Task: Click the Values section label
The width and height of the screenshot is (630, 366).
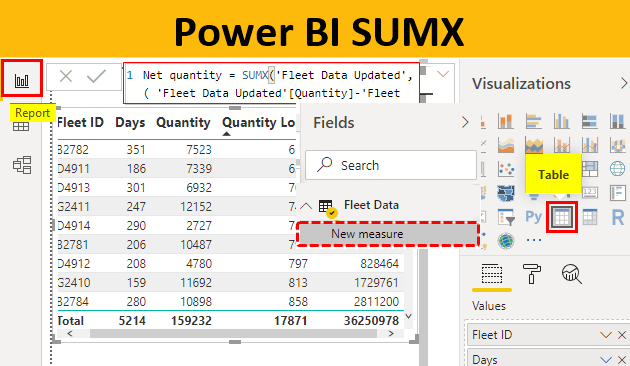Action: click(489, 306)
